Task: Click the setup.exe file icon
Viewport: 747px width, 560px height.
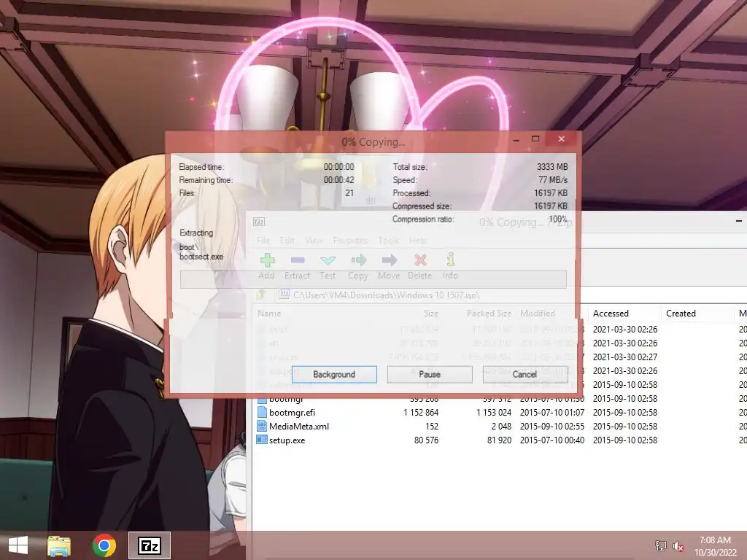Action: point(262,440)
